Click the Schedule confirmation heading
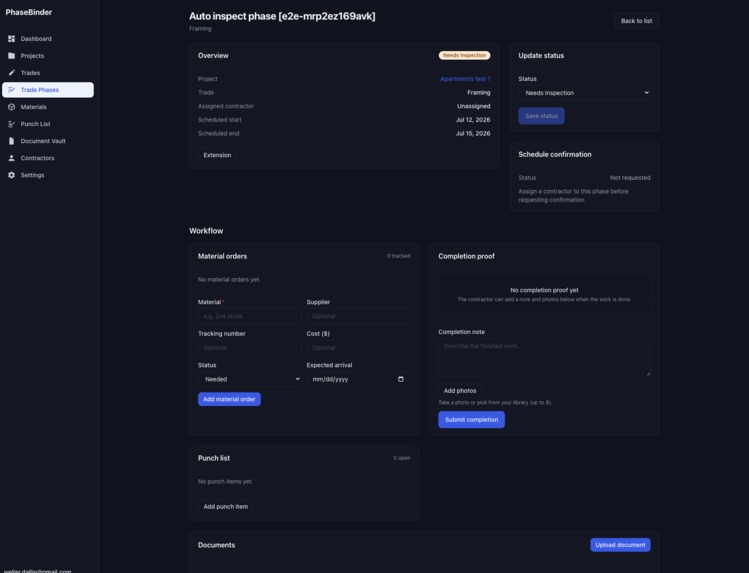 point(555,155)
